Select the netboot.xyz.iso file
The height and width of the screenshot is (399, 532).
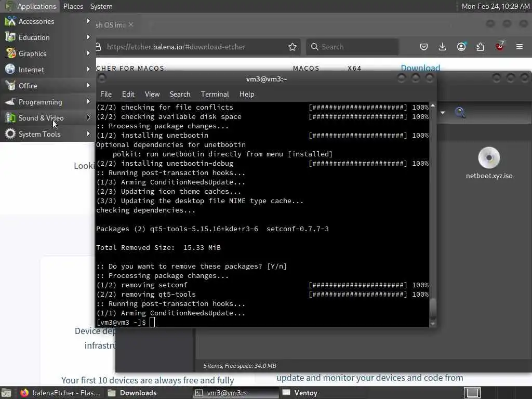[489, 163]
